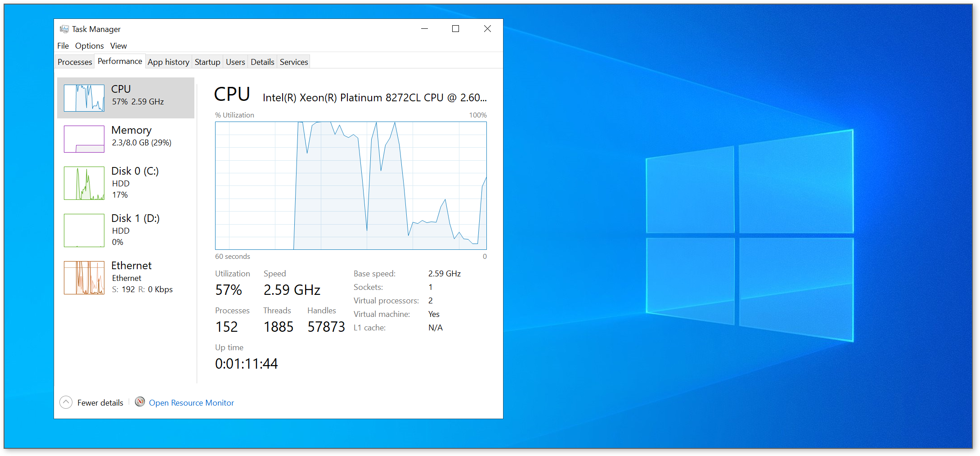Click the CPU utilization graph

tap(351, 185)
